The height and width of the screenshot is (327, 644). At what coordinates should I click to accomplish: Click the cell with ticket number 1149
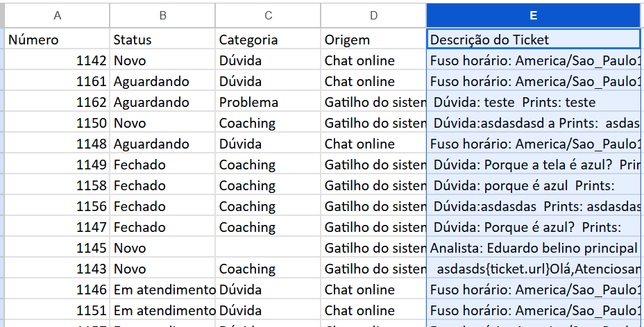[x=57, y=165]
